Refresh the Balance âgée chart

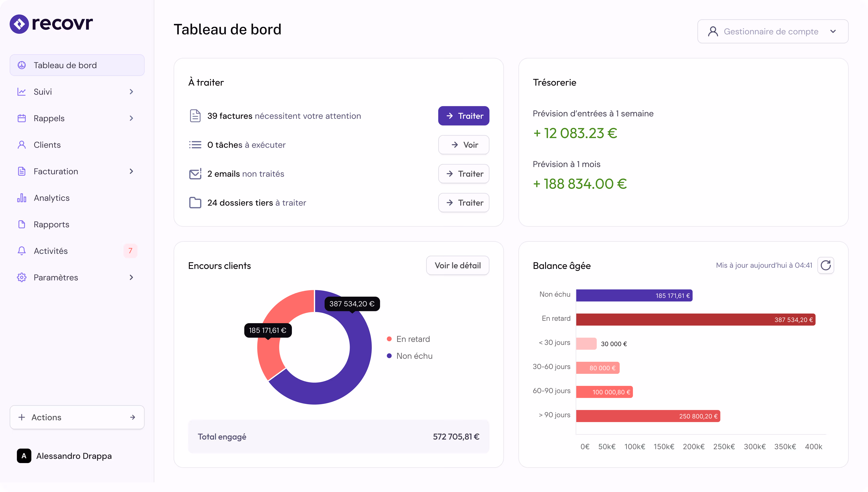tap(826, 265)
